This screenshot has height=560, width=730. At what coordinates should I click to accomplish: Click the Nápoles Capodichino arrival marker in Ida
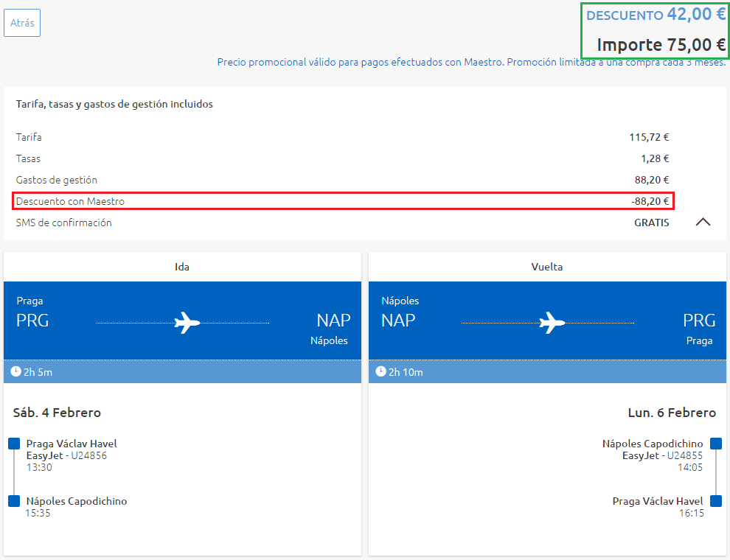coord(14,501)
